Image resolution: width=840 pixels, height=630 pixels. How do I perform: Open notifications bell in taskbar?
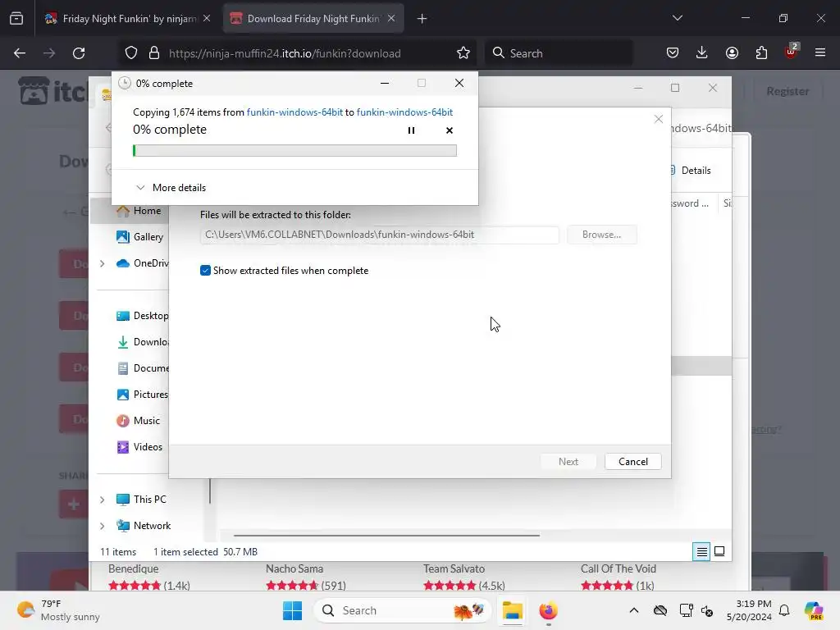click(784, 610)
